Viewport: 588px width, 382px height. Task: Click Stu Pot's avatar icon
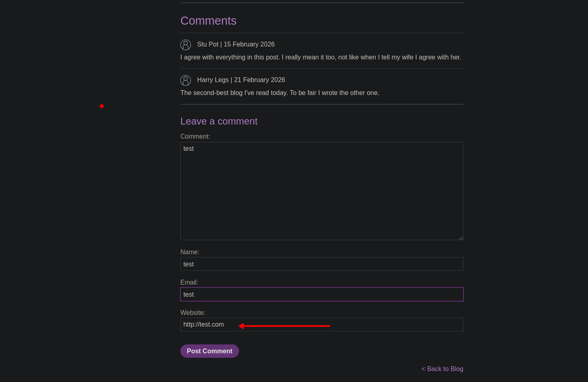pos(186,45)
